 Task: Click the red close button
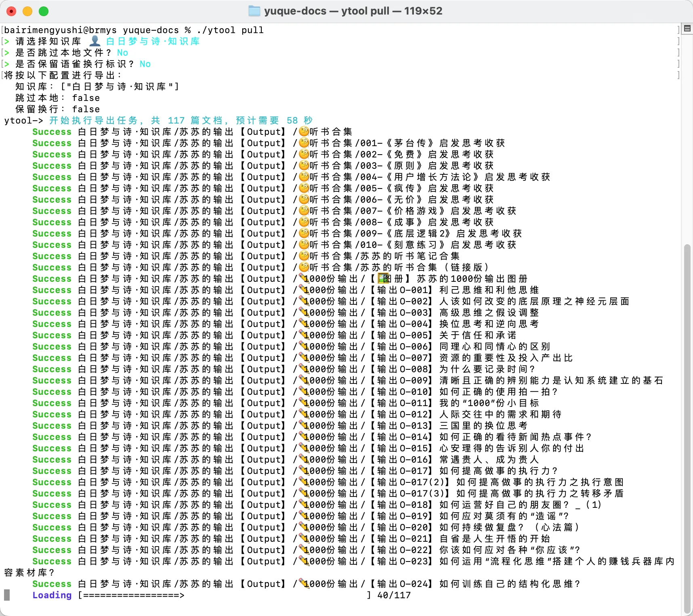click(x=11, y=11)
